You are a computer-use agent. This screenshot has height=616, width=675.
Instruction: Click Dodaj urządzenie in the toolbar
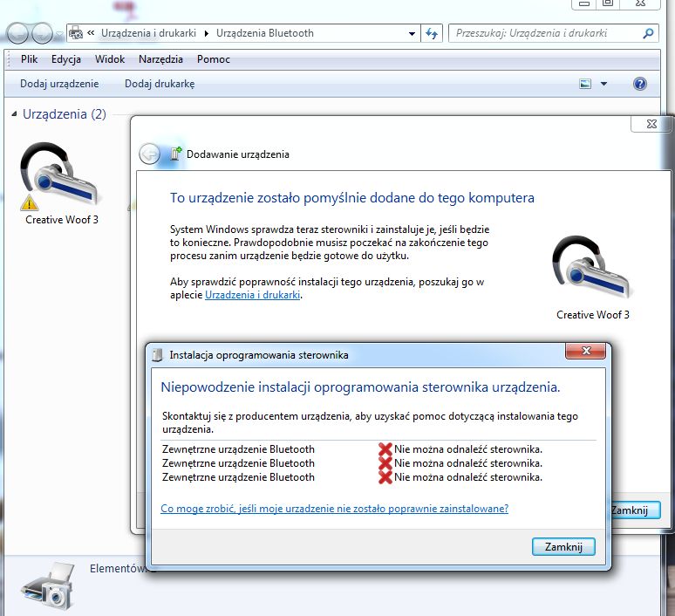pyautogui.click(x=58, y=84)
